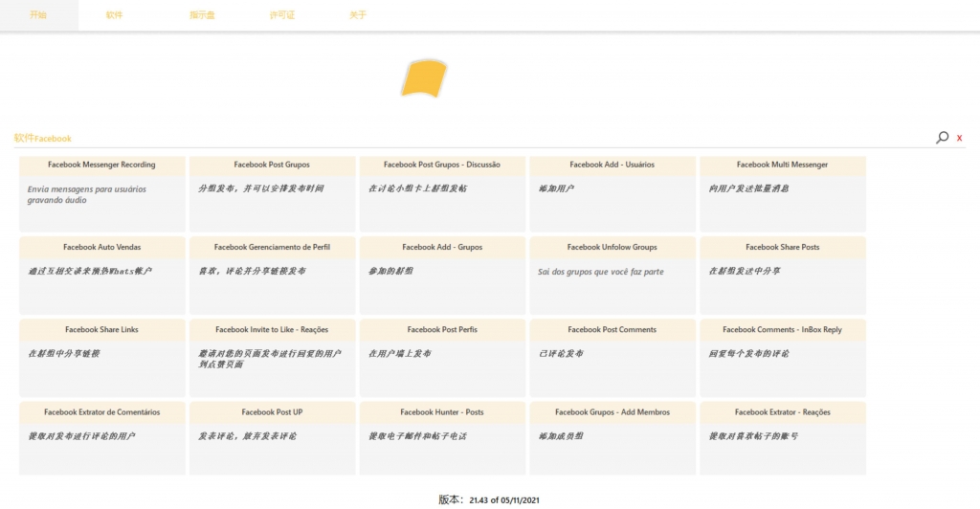Viewport: 980px width, 509px height.
Task: Select Facebook Gerenciamento de Perfil card
Action: [x=272, y=275]
